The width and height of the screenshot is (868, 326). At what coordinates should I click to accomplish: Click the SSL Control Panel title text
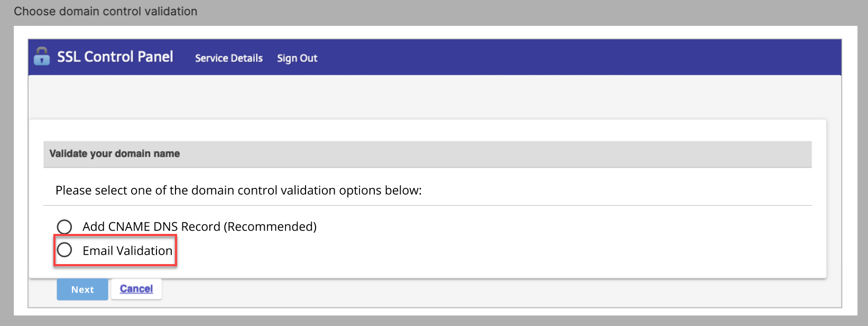[x=115, y=57]
